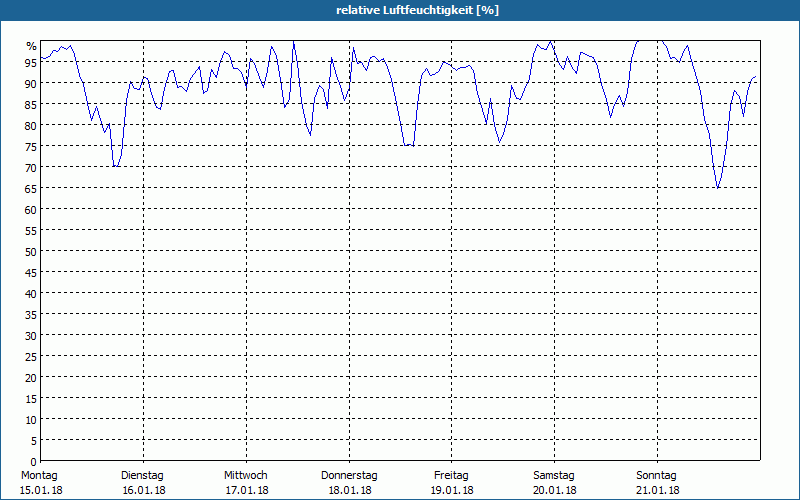800x500 pixels.
Task: Click the y-axis value '70'
Action: (x=31, y=168)
